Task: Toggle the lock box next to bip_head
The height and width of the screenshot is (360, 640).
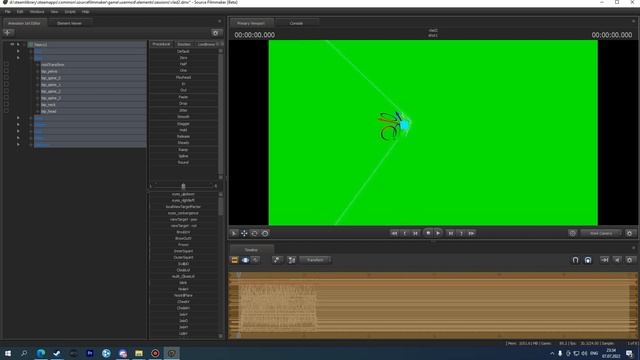Action: 6,111
